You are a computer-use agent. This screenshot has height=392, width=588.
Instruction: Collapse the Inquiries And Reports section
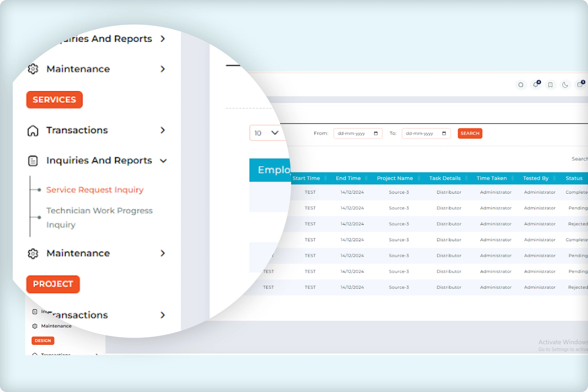163,161
